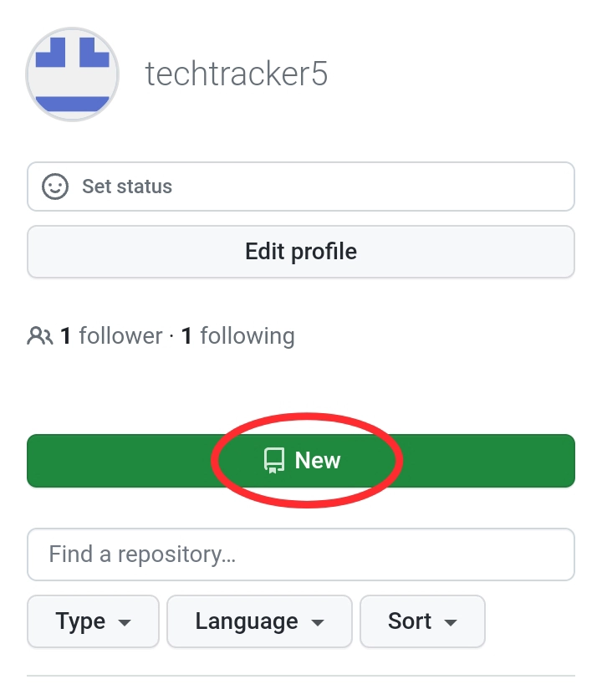
Task: Click the follower count number
Action: (65, 336)
